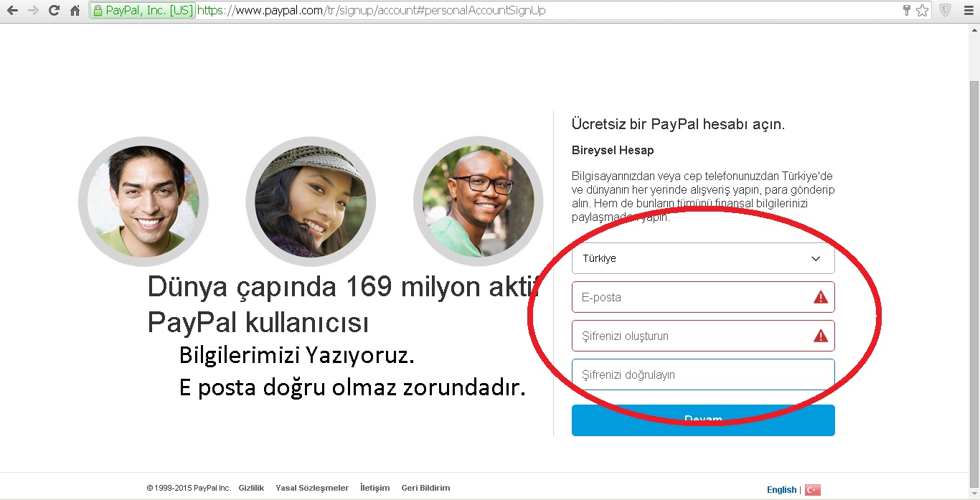
Task: Click the scrollbar up arrow
Action: [974, 29]
